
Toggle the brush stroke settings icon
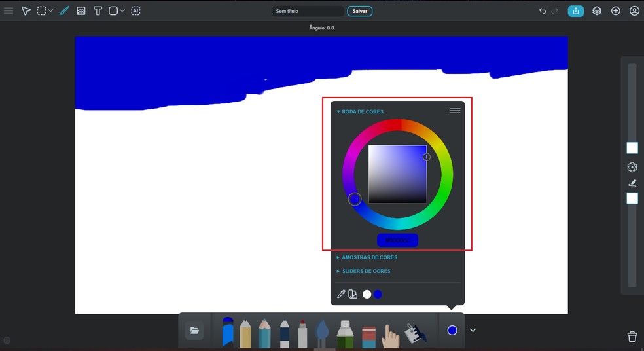tap(632, 183)
